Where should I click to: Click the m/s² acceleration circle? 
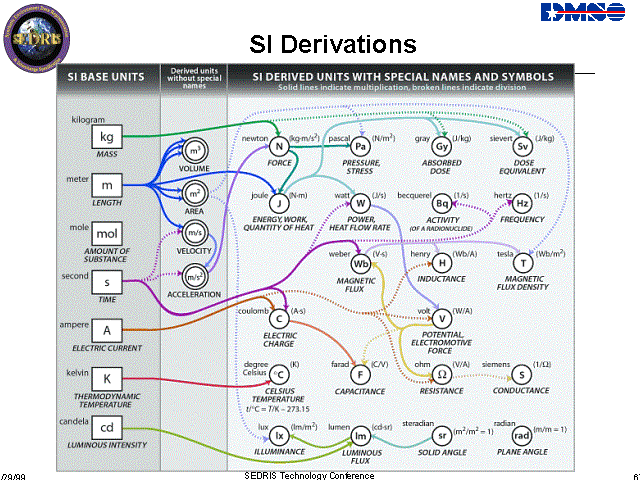point(195,277)
